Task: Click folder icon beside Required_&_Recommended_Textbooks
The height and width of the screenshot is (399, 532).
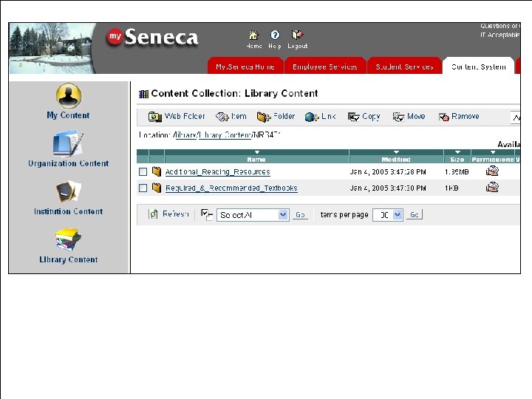Action: [x=157, y=187]
